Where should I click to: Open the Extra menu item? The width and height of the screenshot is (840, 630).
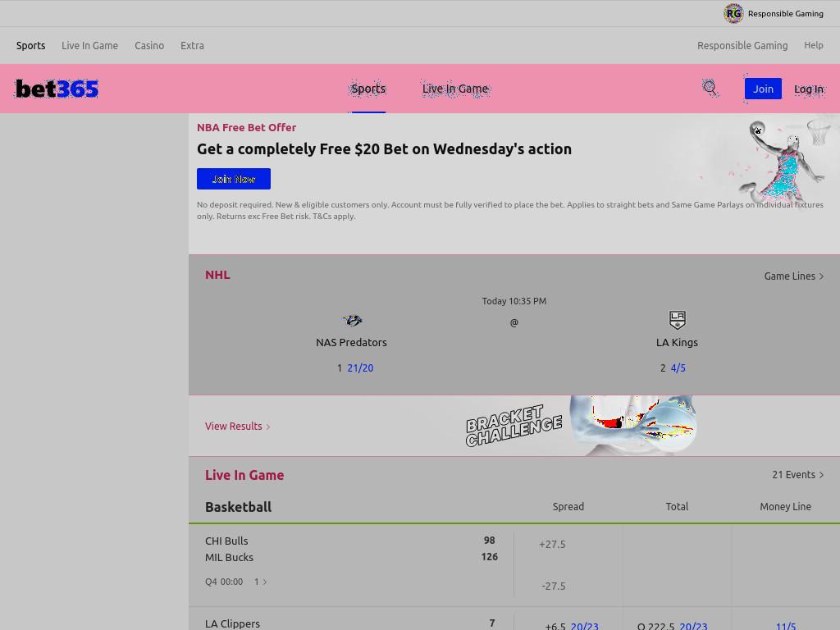pos(192,46)
